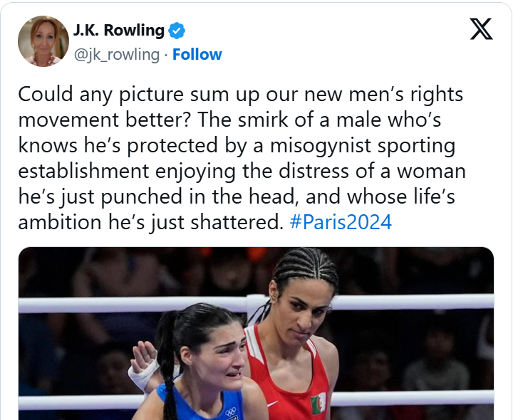Click the Algerian flag patch on red vest
Image resolution: width=513 pixels, height=420 pixels.
tap(318, 404)
